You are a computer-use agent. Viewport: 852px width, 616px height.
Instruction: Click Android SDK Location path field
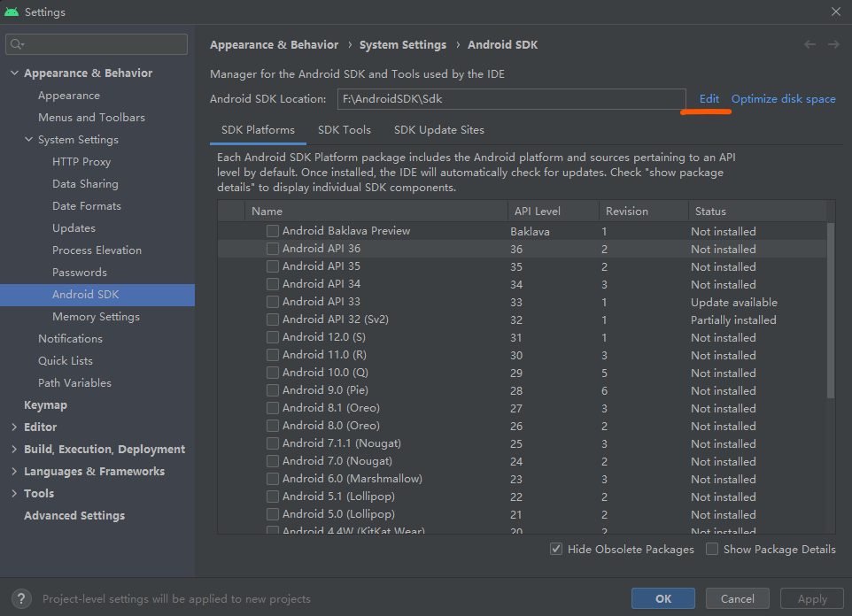511,99
